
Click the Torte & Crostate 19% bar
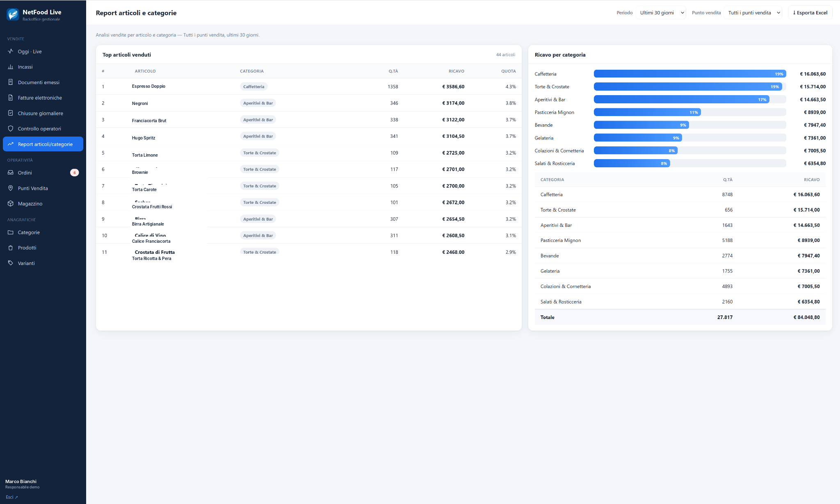(688, 87)
